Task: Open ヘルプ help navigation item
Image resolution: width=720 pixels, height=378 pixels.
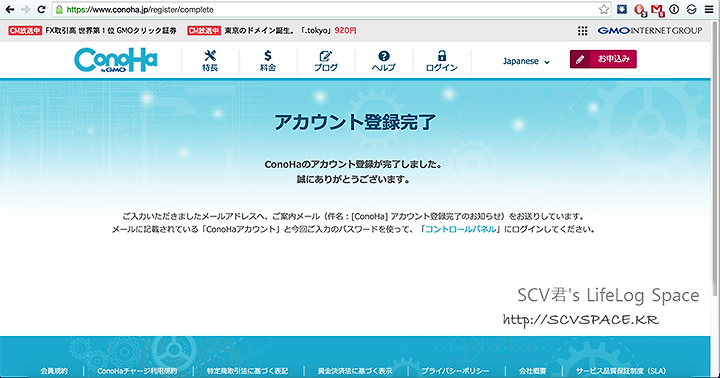Action: coord(384,61)
